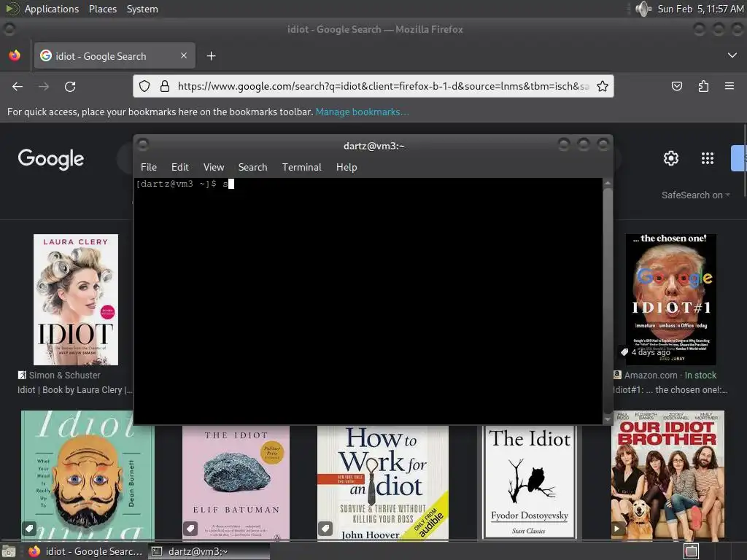This screenshot has height=560, width=747.
Task: Go to Google home logo
Action: [51, 159]
